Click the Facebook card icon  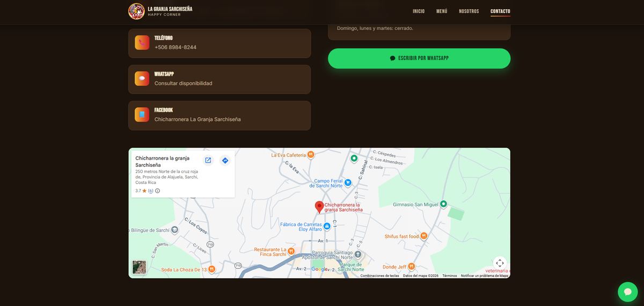click(x=142, y=115)
